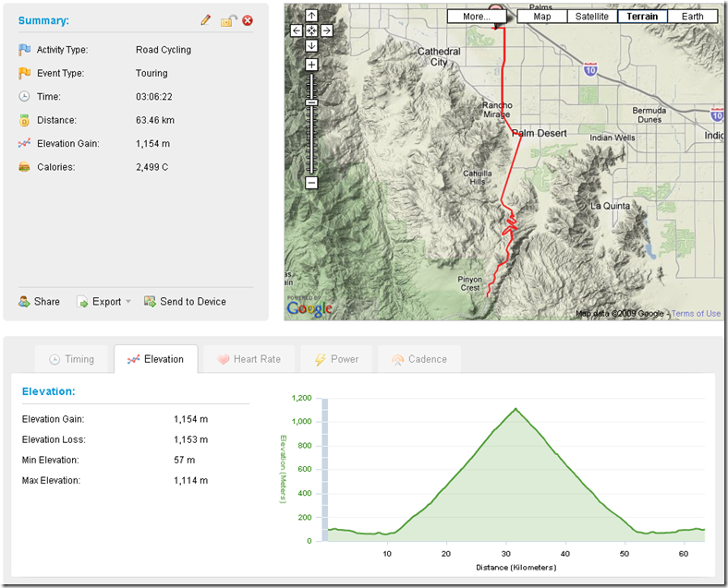Click the La Quinta map label

coord(610,206)
